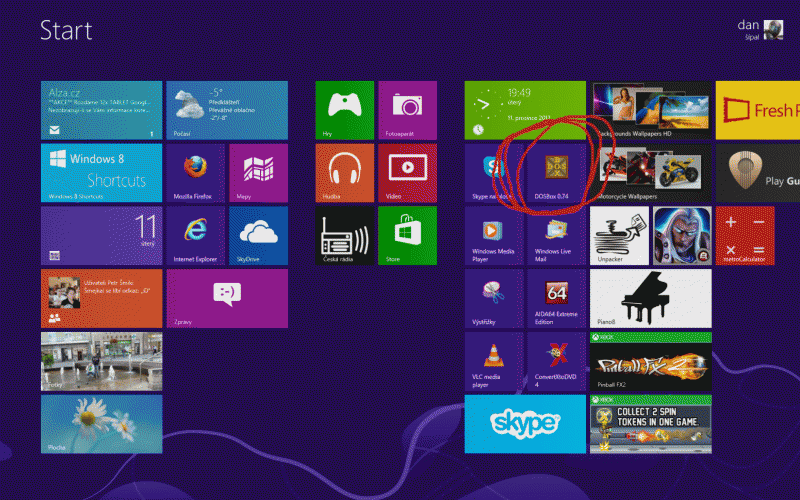Viewport: 800px width, 500px height.
Task: Open the Store tile
Action: tap(407, 236)
